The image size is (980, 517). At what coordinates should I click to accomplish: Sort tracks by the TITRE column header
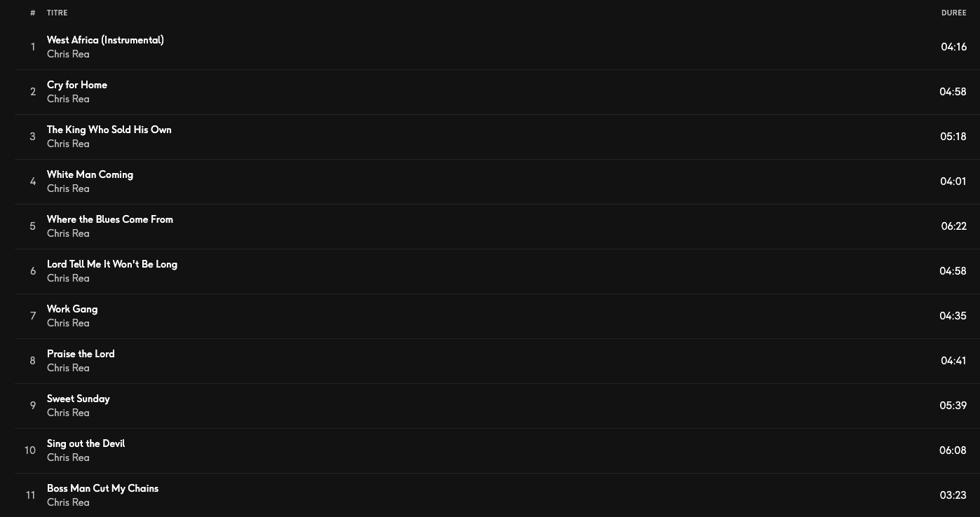[57, 13]
